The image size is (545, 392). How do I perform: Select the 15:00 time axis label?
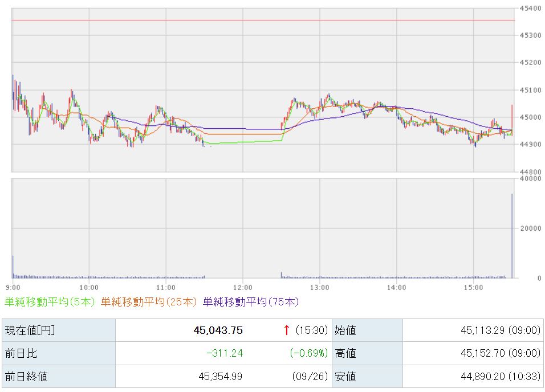click(x=474, y=287)
